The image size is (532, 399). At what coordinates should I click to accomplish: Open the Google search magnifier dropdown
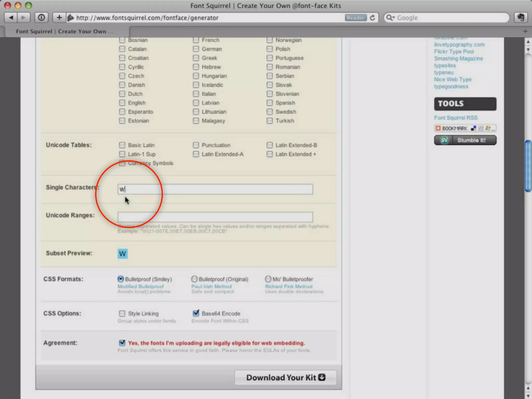tap(390, 18)
